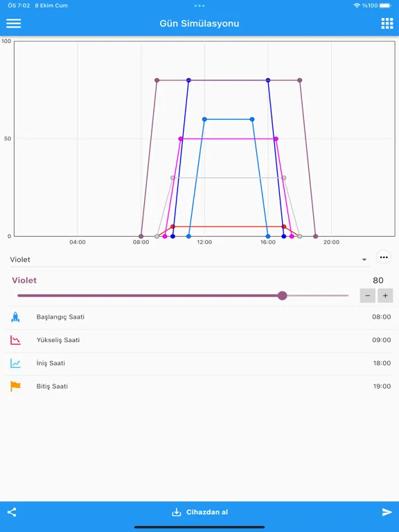Increase Violet value with plus button
Viewport: 399px width, 532px height.
tap(385, 296)
